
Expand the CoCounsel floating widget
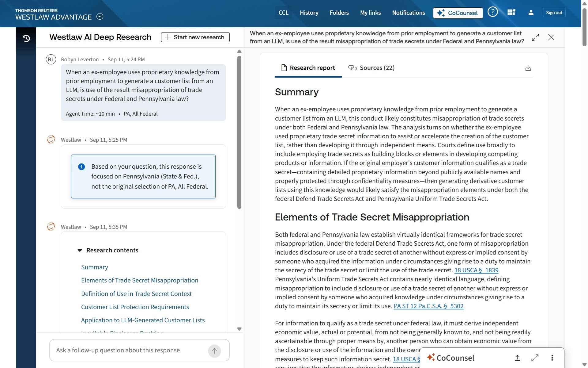pos(535,358)
